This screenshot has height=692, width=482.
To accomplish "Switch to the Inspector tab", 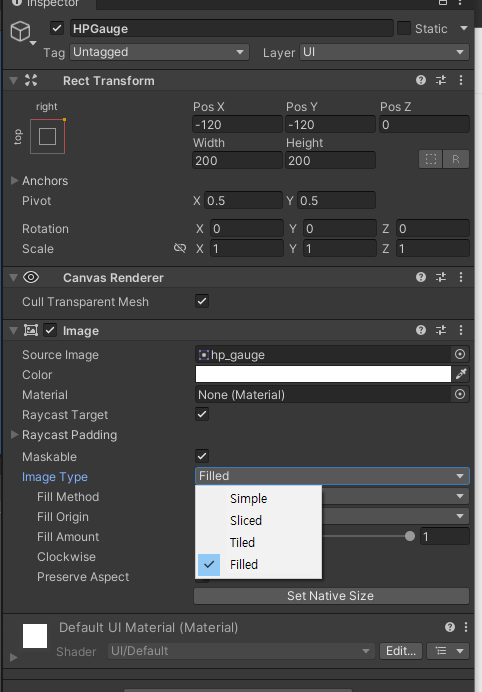I will 48,4.
